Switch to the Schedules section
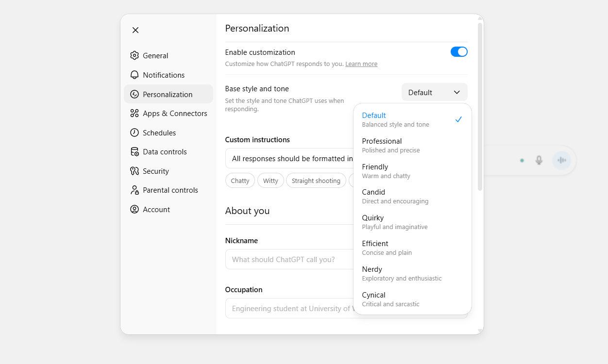The width and height of the screenshot is (608, 364). [169, 132]
